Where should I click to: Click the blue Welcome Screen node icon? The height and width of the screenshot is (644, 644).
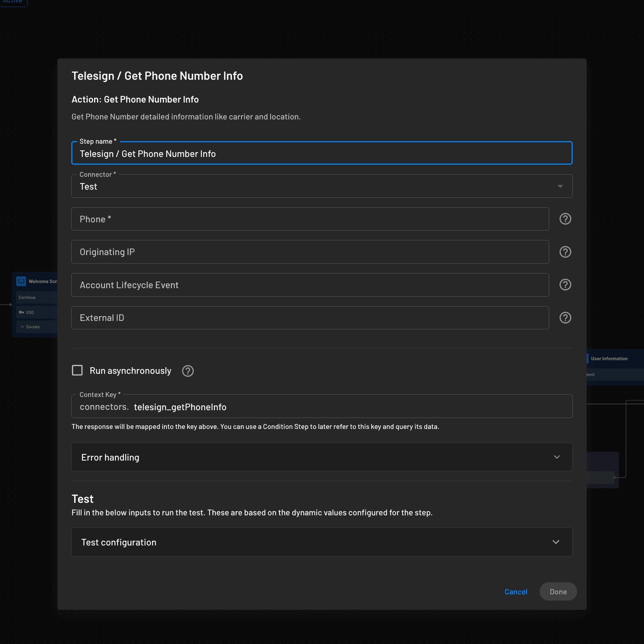22,281
